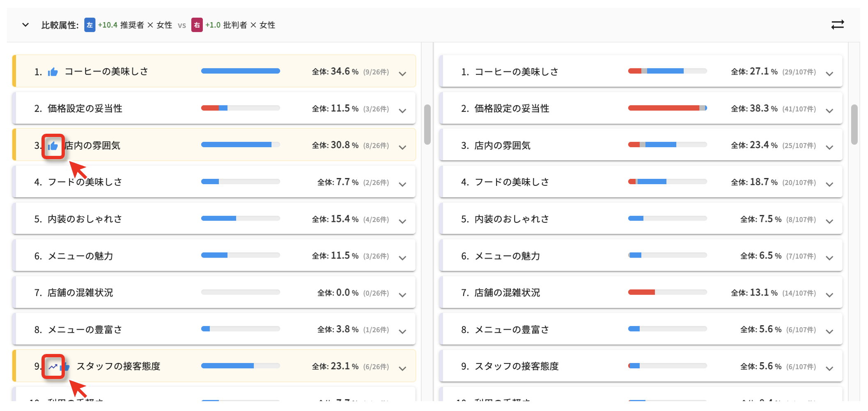Click the +10.4 推奨者 × 女性 text
The height and width of the screenshot is (411, 868).
(x=135, y=25)
